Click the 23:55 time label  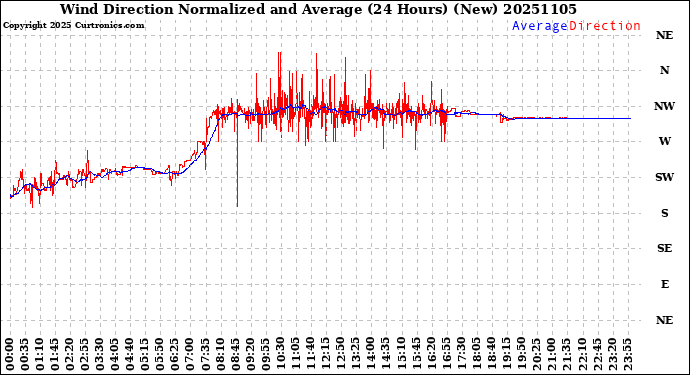point(627,355)
